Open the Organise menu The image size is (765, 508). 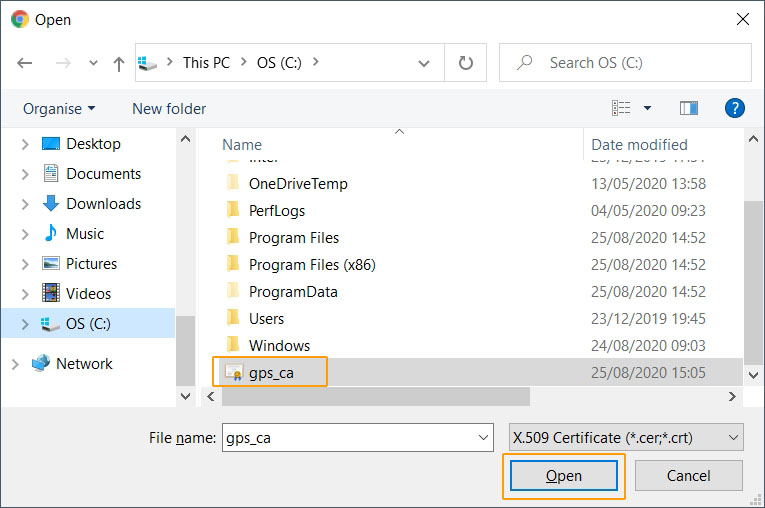59,108
